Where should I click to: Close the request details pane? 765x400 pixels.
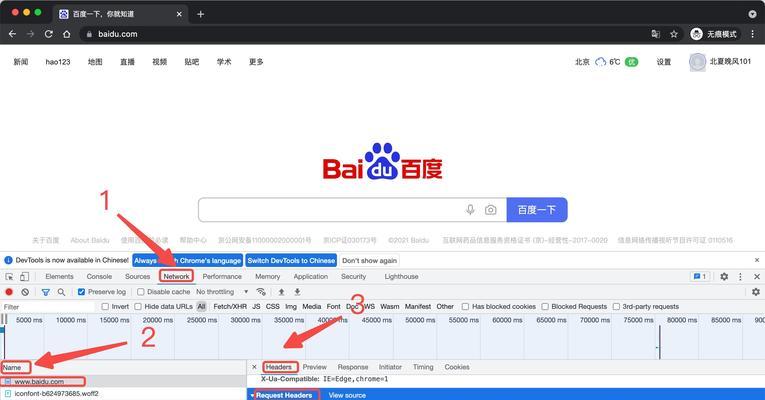[254, 367]
